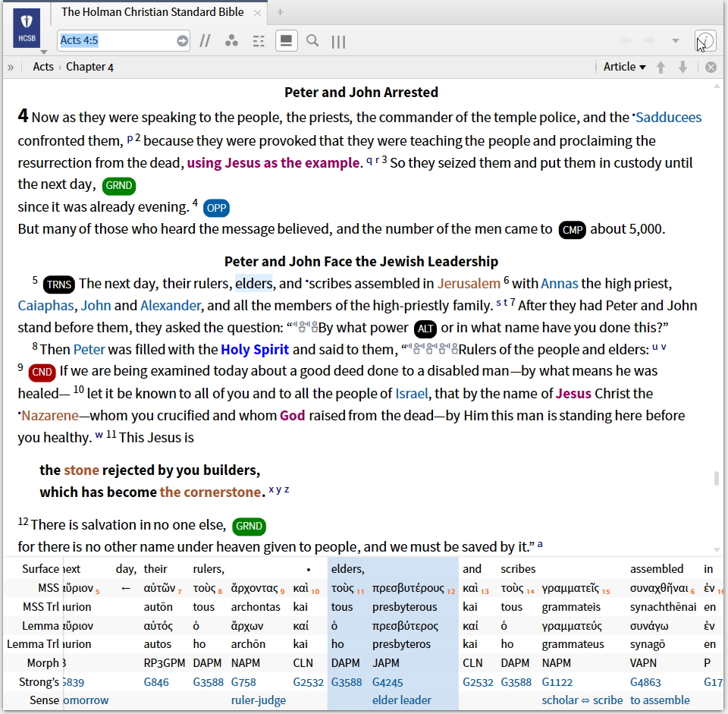Click the TRNS label in verse 5
Image resolution: width=728 pixels, height=714 pixels.
(x=59, y=285)
